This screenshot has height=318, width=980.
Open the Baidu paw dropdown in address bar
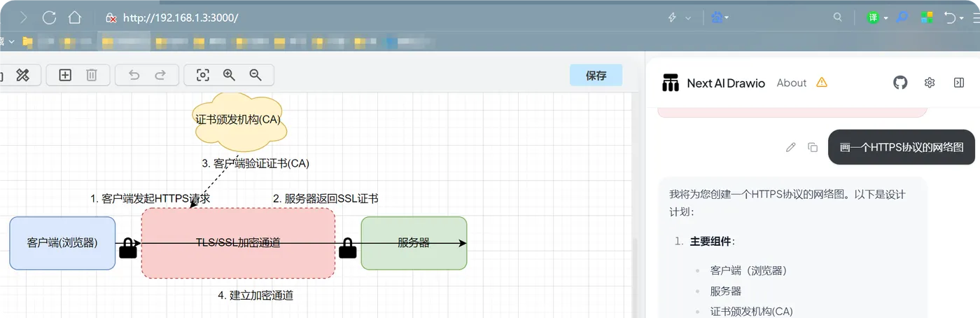click(x=720, y=18)
